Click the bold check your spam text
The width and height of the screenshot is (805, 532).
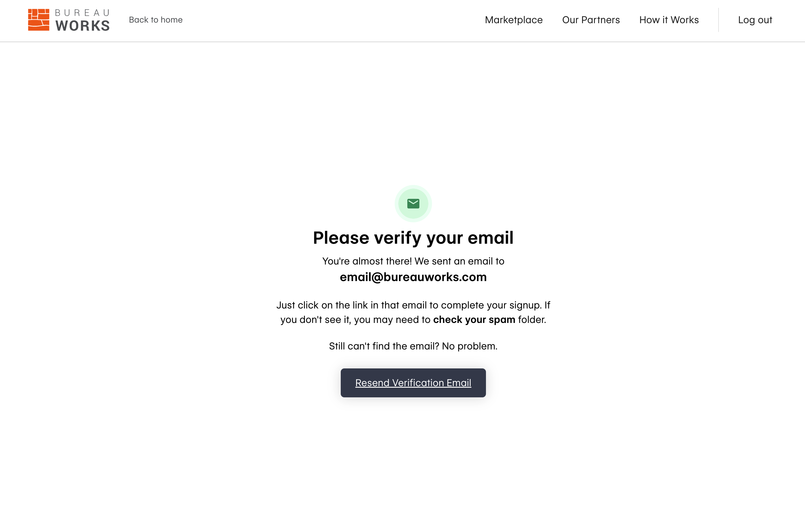point(474,320)
